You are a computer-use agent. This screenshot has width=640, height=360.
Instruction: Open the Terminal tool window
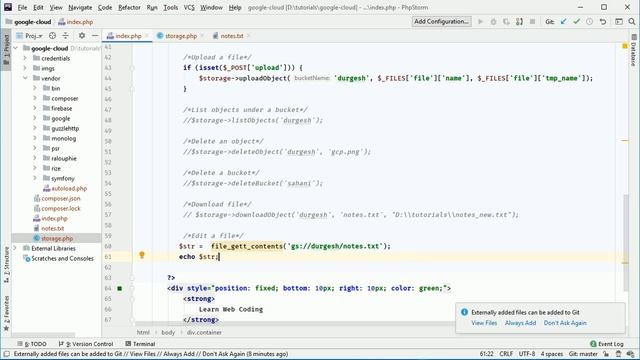pos(140,344)
